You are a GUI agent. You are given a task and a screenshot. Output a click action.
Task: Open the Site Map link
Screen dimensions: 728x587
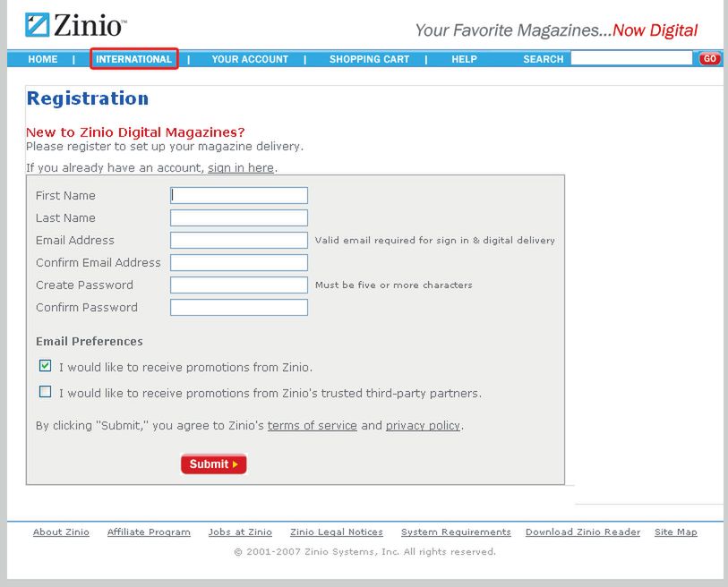[x=676, y=532]
